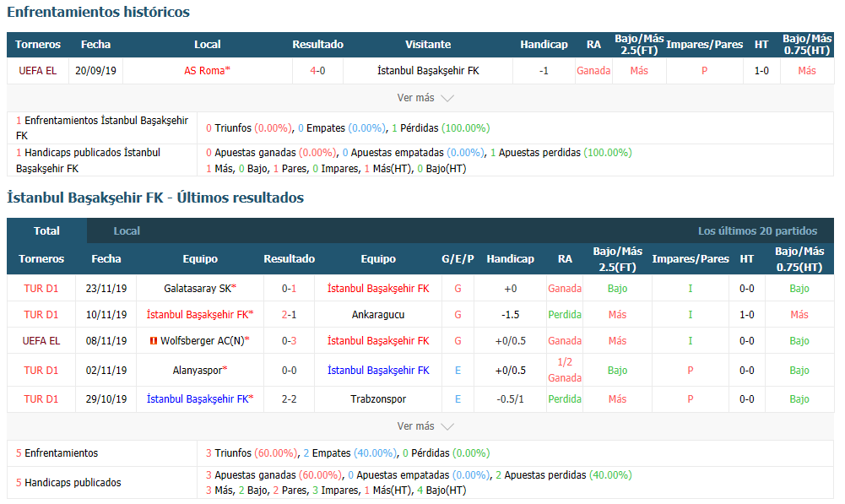Open Alanyaspor team link
Viewport: 845px width, 504px height.
200,371
